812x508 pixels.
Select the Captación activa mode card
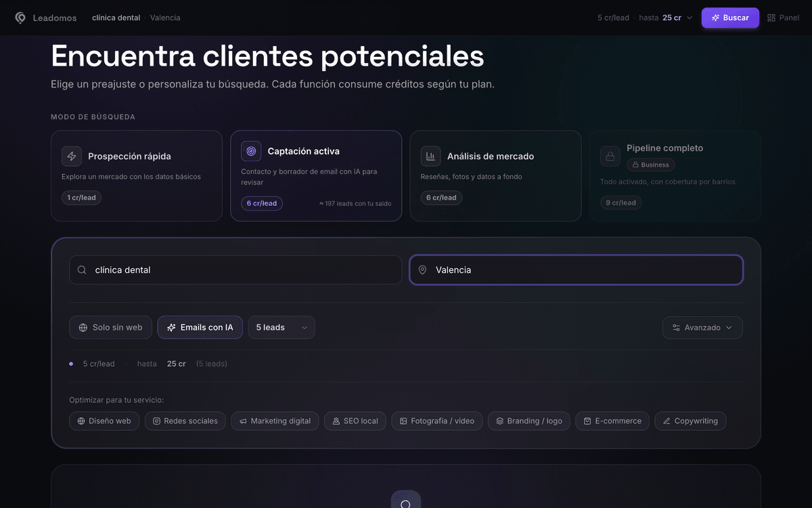pyautogui.click(x=316, y=176)
